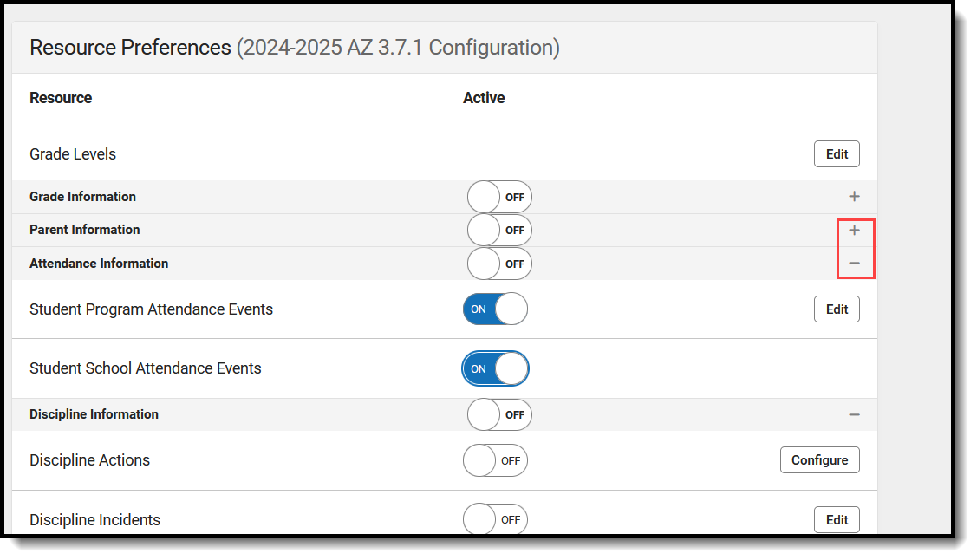Click Edit button for Grade Levels
The image size is (977, 560).
pos(837,154)
